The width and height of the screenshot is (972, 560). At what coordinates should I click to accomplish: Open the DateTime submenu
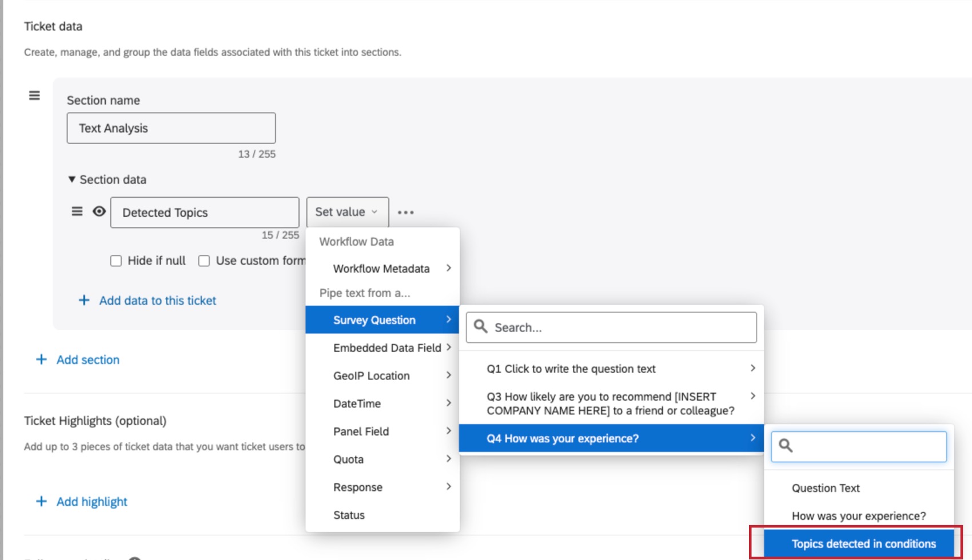pyautogui.click(x=383, y=403)
